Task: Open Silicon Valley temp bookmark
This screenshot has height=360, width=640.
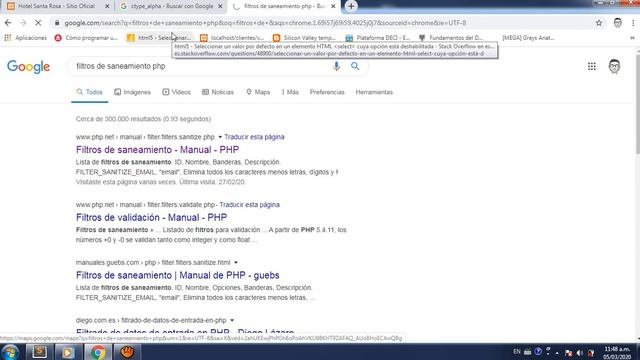Action: coord(304,38)
